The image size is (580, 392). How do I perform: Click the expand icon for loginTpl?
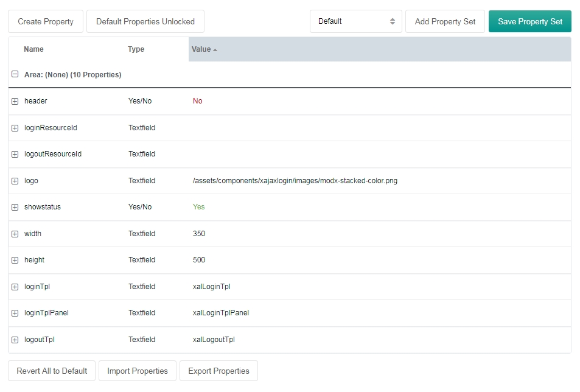(x=15, y=287)
